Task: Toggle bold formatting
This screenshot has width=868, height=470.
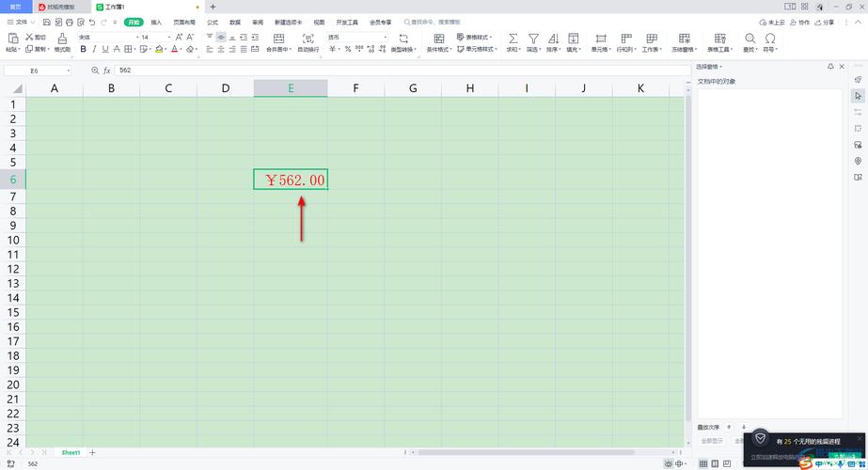Action: pos(83,49)
